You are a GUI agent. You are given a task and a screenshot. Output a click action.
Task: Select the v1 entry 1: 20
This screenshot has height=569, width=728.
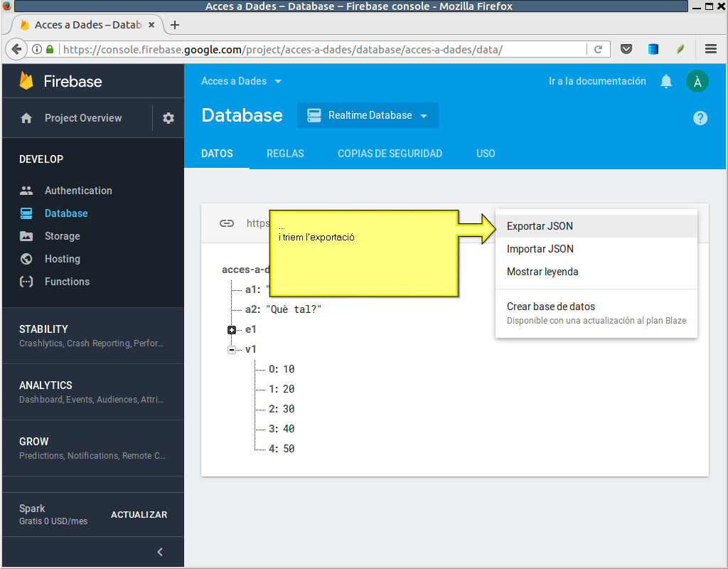(282, 389)
